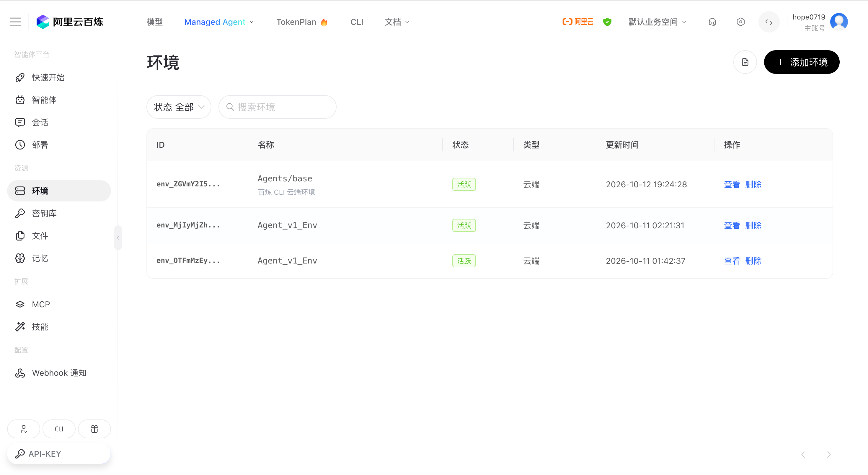This screenshot has width=868, height=475.
Task: Open the hamburger menu icon
Action: [15, 22]
